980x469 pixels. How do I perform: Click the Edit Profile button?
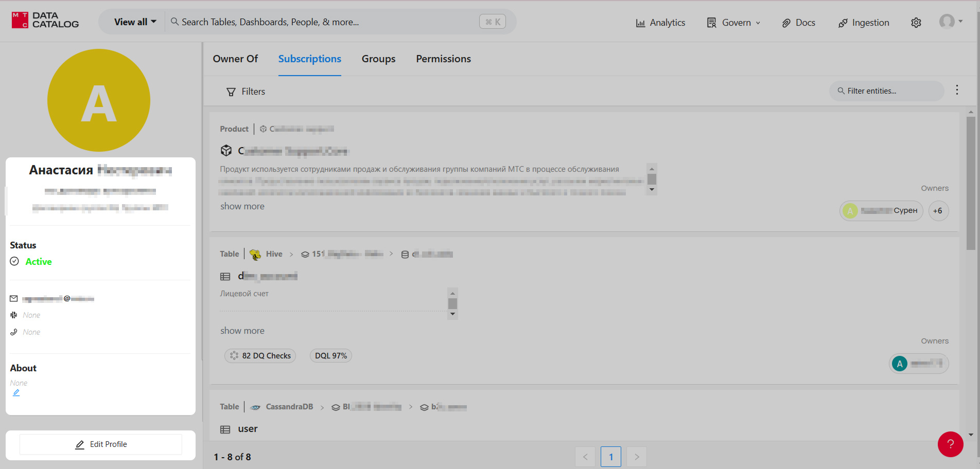pyautogui.click(x=101, y=444)
